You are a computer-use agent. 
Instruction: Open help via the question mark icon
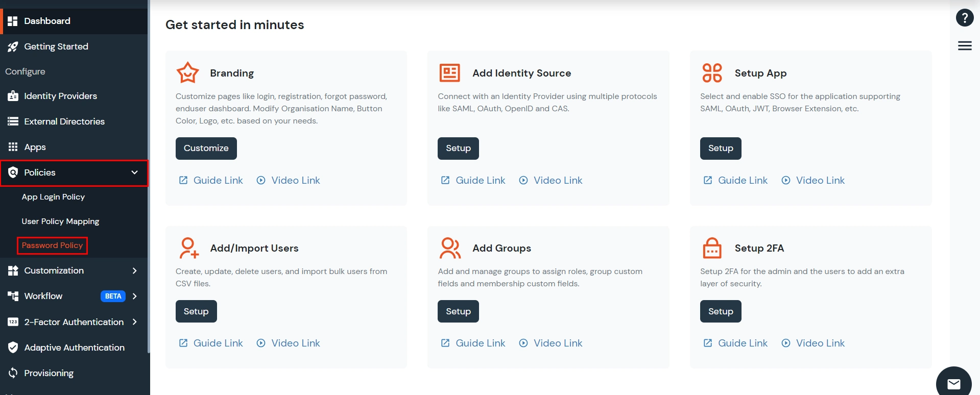tap(965, 18)
